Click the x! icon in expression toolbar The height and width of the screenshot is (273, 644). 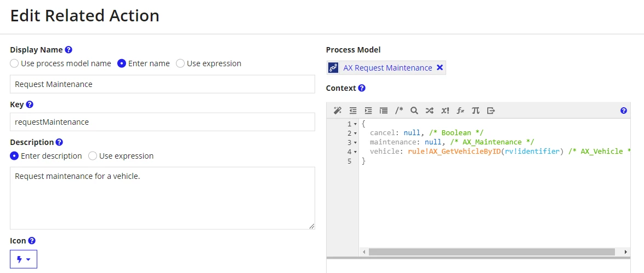point(445,111)
